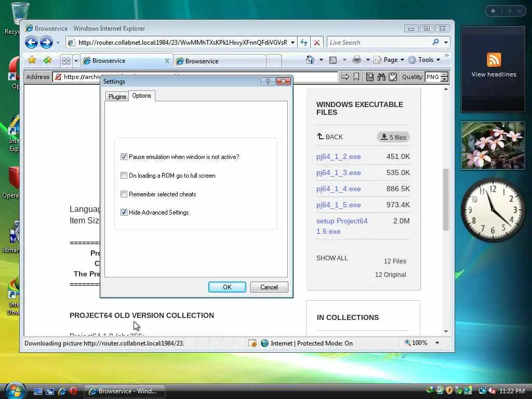
Task: Switch to the second Browservice tab
Action: 220,61
